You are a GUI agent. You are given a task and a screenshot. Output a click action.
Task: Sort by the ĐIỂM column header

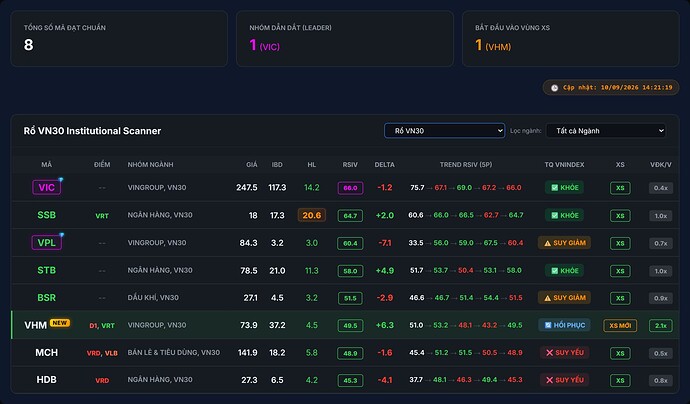pos(102,165)
